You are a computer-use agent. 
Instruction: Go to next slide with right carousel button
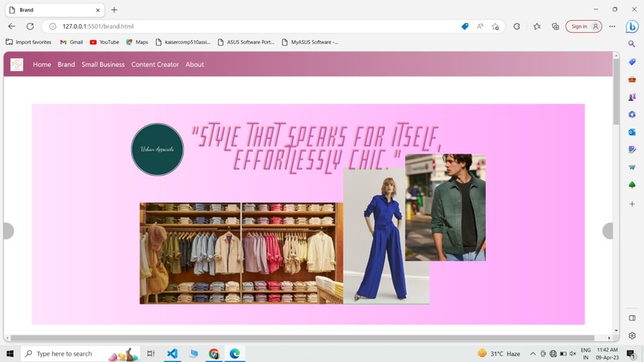[608, 231]
